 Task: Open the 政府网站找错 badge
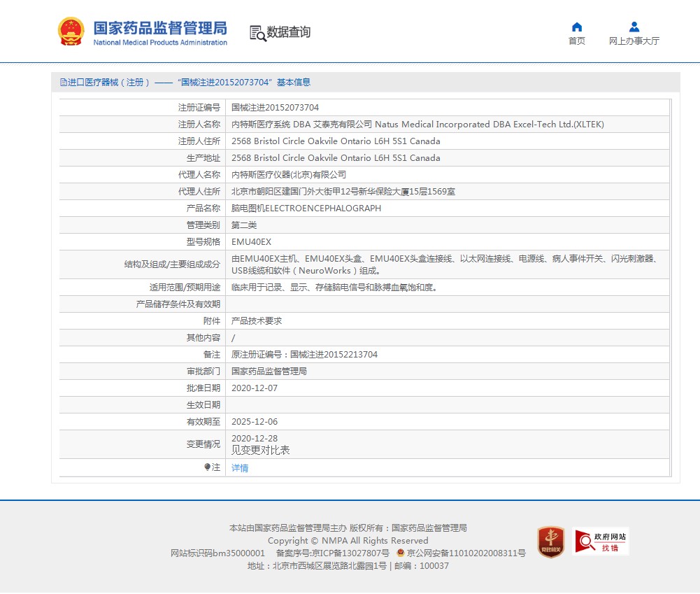601,542
